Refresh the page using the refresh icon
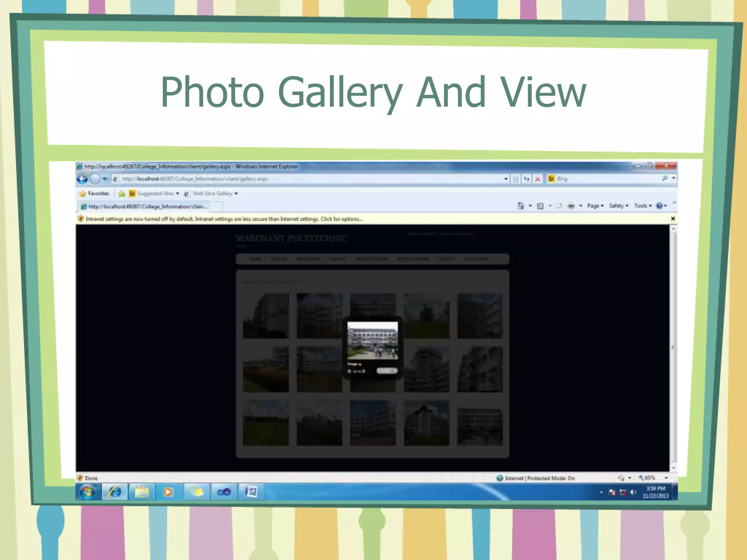The image size is (747, 560). 527,179
